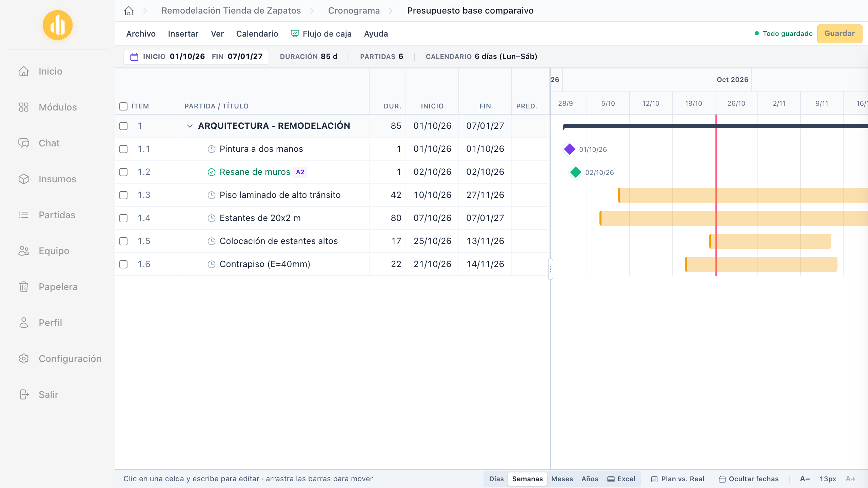Click the Estantes de 20x2 m Gantt bar

(x=734, y=218)
